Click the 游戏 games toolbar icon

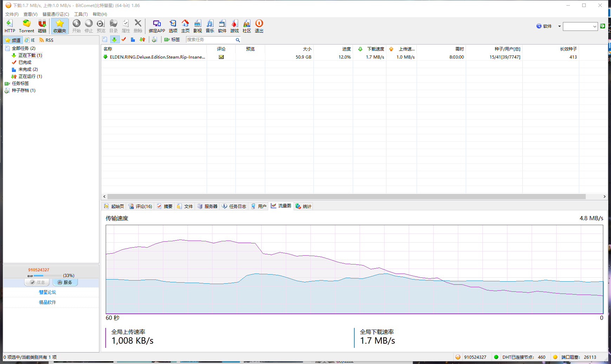click(235, 26)
